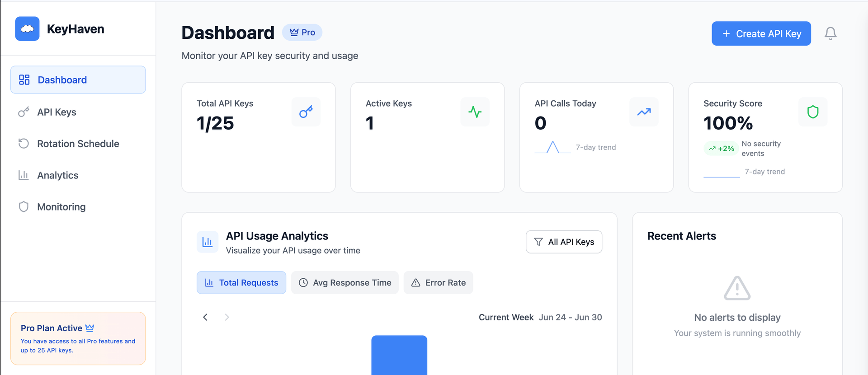The image size is (868, 375).
Task: Click the notification bell icon
Action: pos(830,33)
